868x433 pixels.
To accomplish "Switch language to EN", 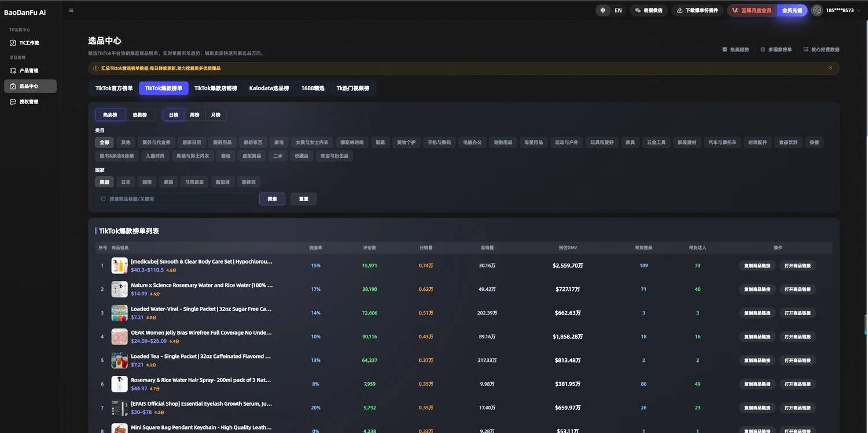I will click(618, 10).
